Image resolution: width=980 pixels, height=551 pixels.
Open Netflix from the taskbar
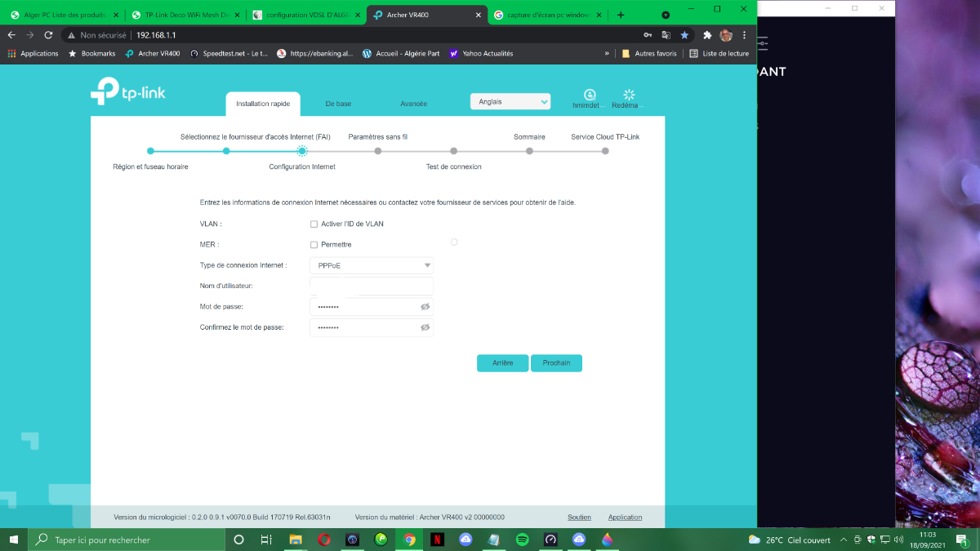[437, 540]
